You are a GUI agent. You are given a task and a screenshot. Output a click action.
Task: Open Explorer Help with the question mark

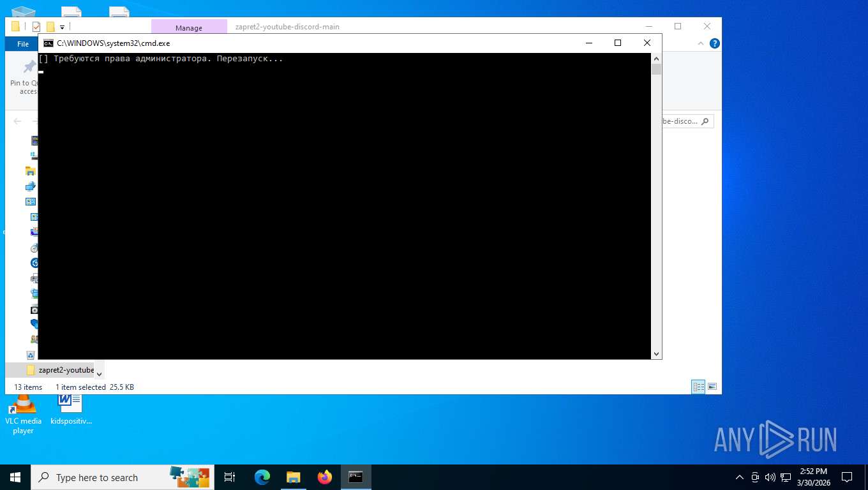(715, 43)
